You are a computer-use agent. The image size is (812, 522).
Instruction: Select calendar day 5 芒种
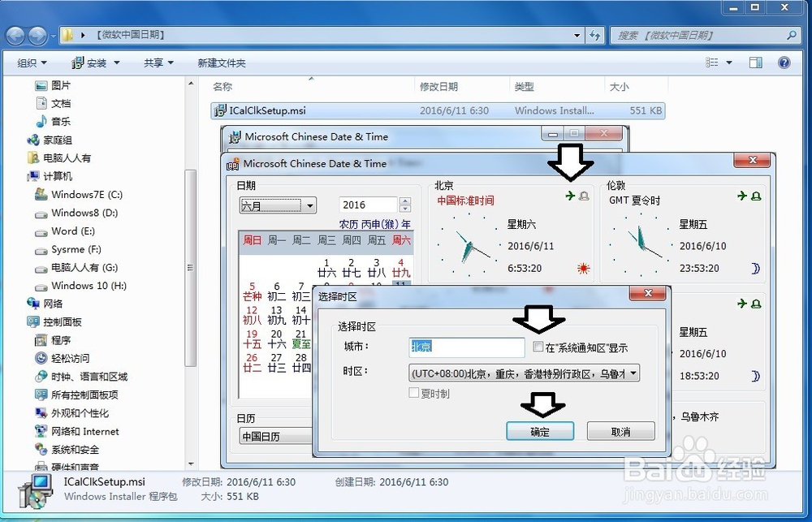pyautogui.click(x=253, y=291)
